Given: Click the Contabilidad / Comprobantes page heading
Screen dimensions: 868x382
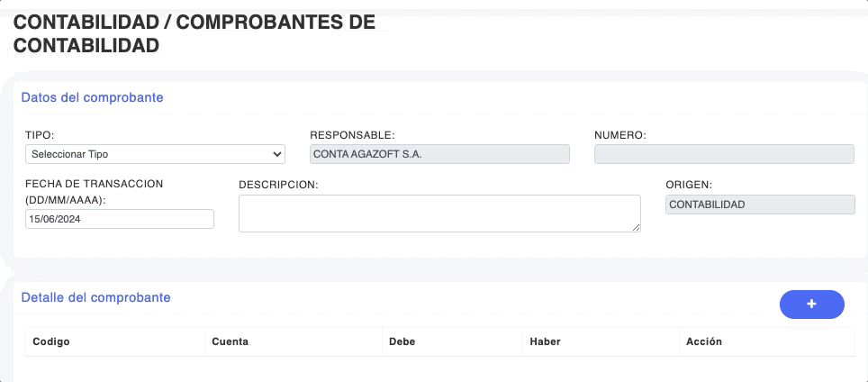Looking at the screenshot, I should tap(194, 34).
